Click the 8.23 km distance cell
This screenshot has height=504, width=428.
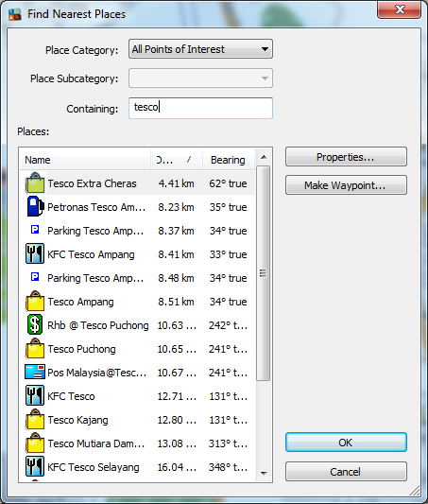[x=177, y=207]
